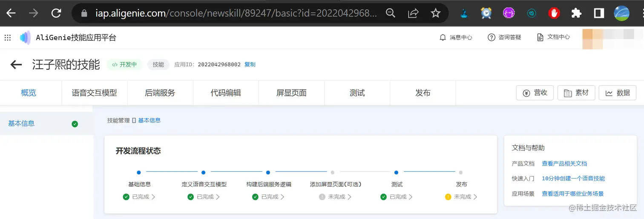Screen dimensions: 644x219
Task: Select the 概览 tab
Action: [29, 93]
